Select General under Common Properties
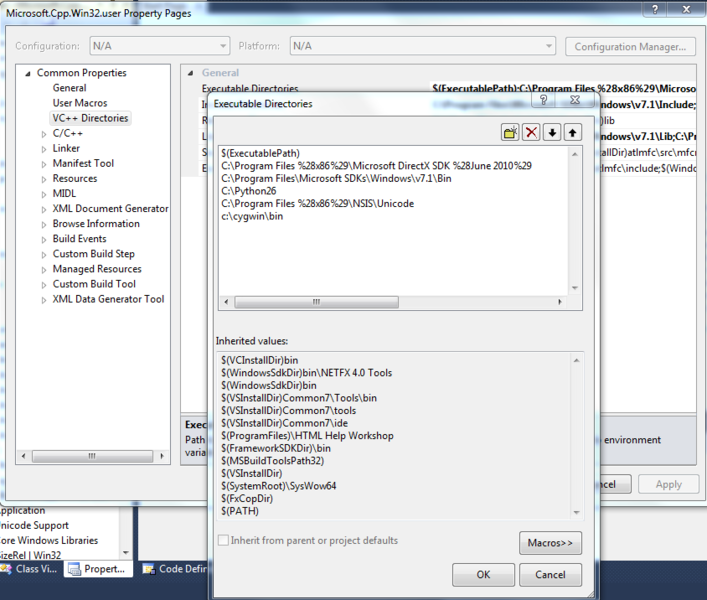Image resolution: width=707 pixels, height=600 pixels. click(69, 88)
